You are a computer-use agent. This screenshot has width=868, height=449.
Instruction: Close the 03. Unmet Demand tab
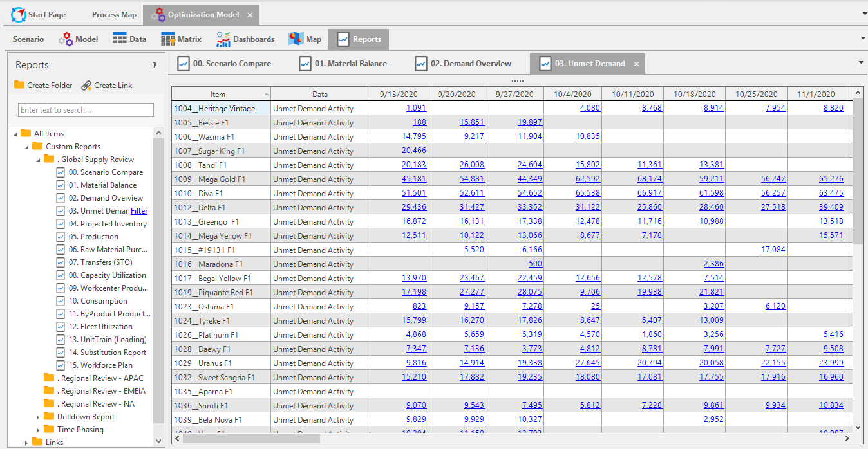click(636, 64)
